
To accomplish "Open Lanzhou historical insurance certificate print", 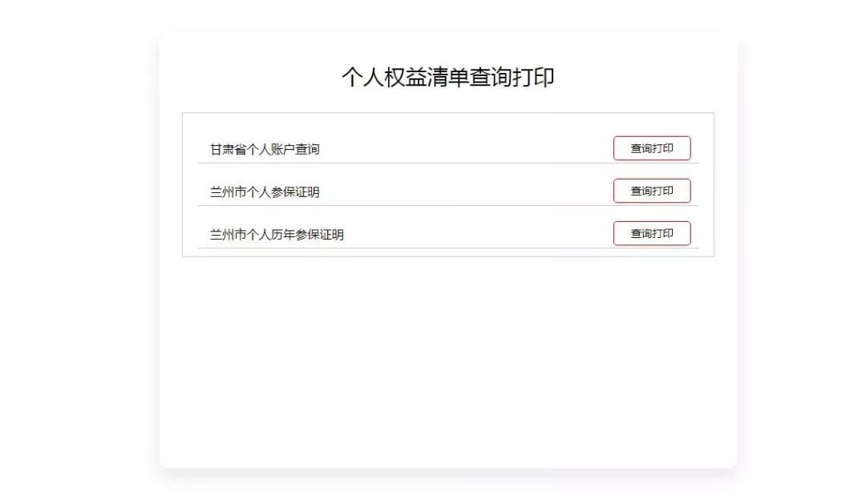I will [651, 233].
